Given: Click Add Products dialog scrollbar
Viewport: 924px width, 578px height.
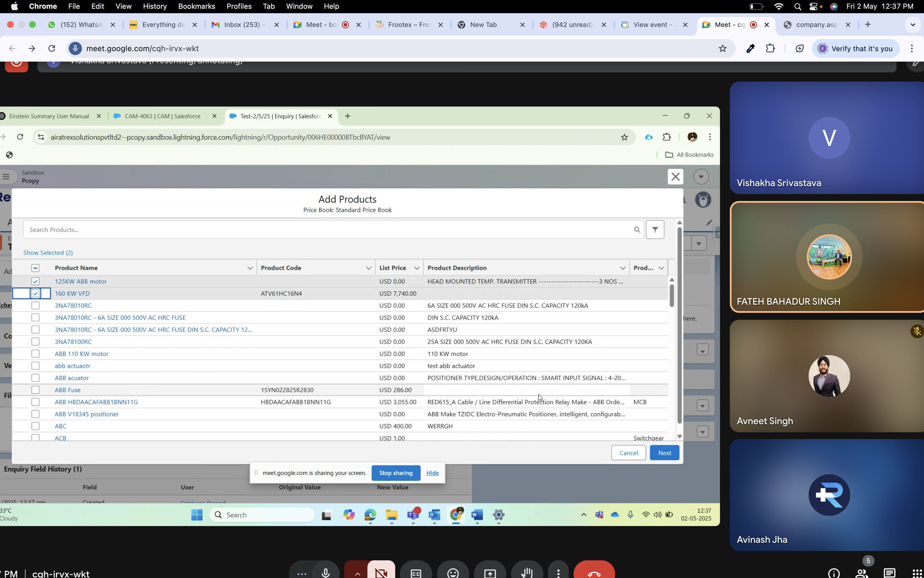Looking at the screenshot, I should [679, 325].
